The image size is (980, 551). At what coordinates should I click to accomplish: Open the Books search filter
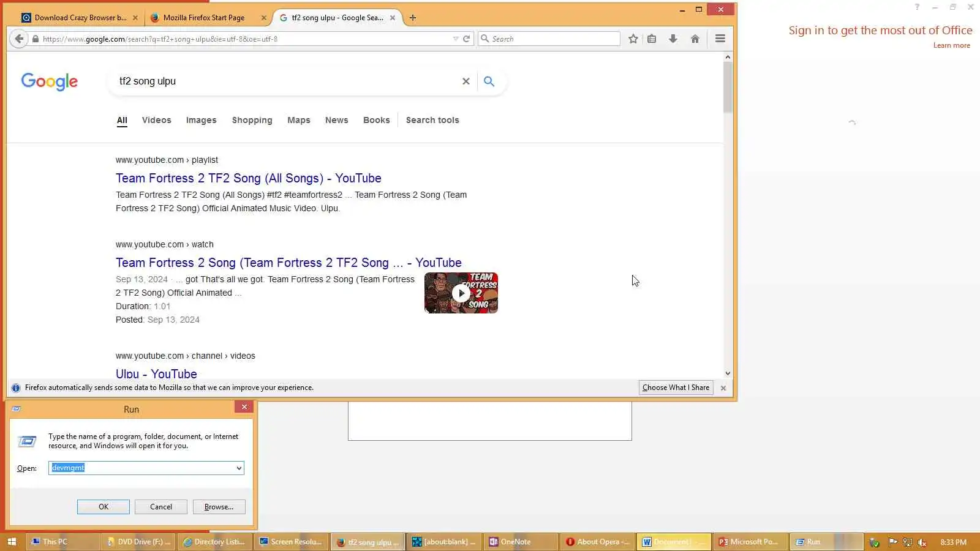(x=377, y=120)
